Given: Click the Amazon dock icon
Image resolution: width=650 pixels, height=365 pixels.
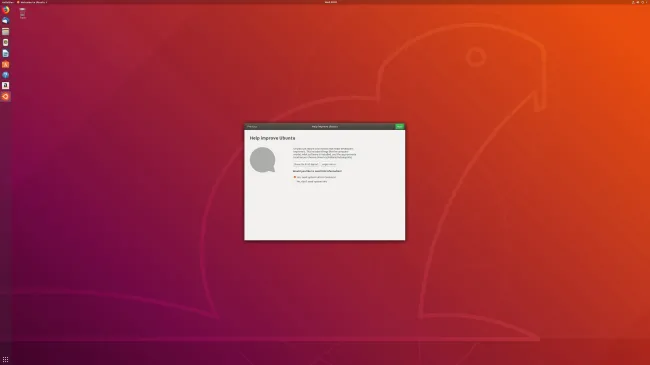Looking at the screenshot, I should pos(5,85).
